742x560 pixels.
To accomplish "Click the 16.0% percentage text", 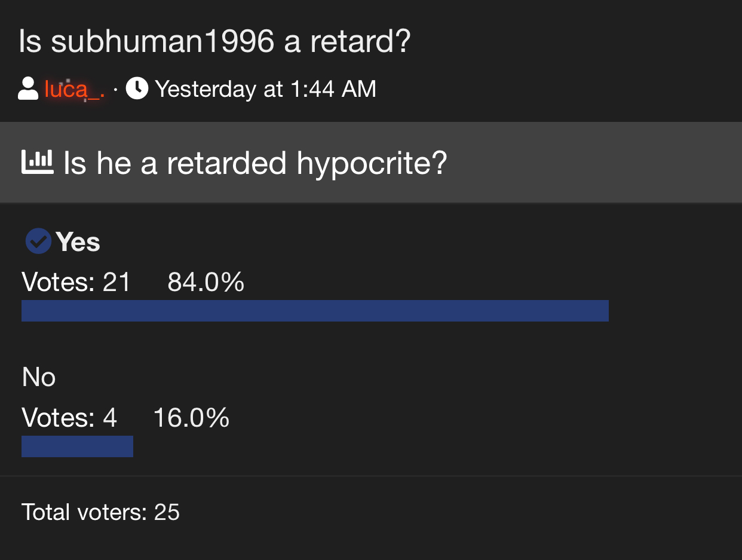I will (x=192, y=418).
